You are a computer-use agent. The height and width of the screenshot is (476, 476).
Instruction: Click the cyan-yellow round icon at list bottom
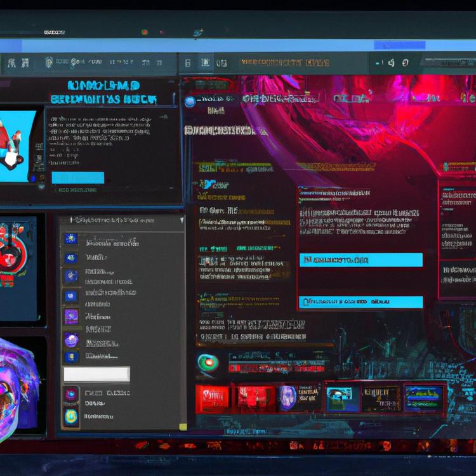tap(71, 416)
